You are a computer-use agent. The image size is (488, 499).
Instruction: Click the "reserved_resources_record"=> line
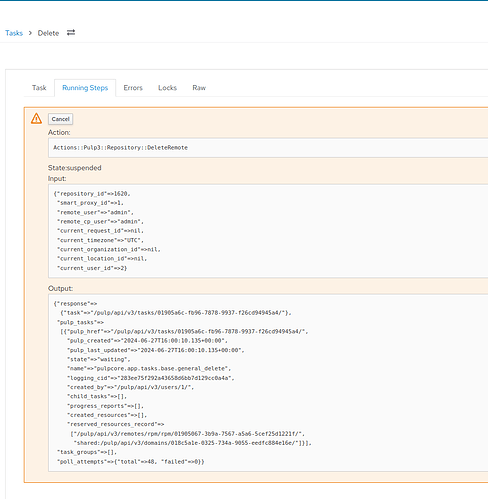pyautogui.click(x=115, y=424)
